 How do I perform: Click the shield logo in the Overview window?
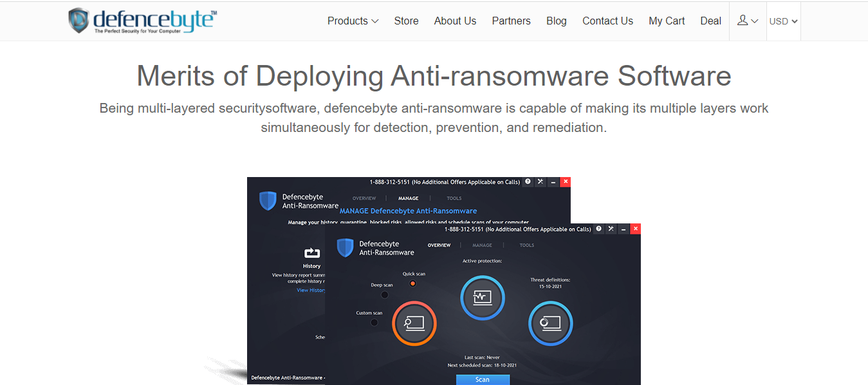[x=346, y=248]
